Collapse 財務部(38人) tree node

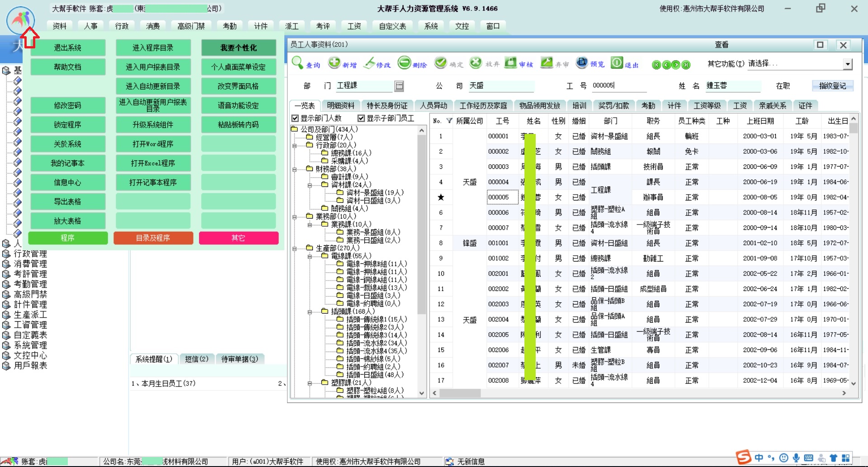[294, 170]
